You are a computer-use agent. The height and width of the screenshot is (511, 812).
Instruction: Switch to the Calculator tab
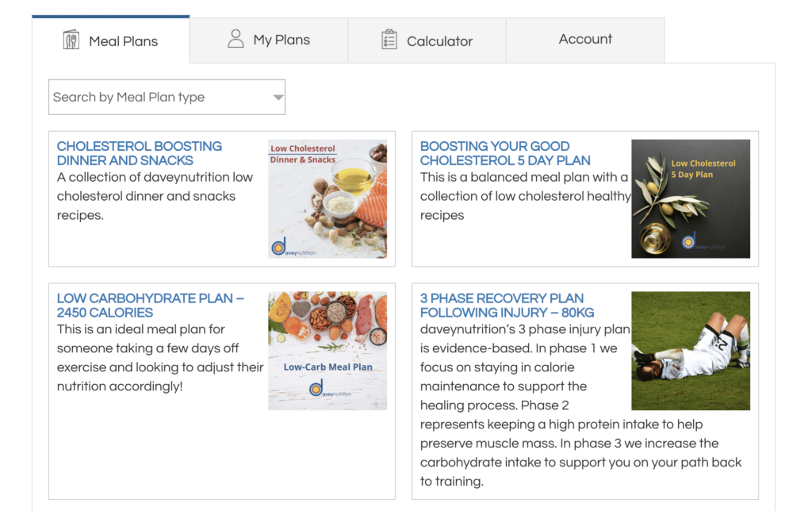click(427, 40)
